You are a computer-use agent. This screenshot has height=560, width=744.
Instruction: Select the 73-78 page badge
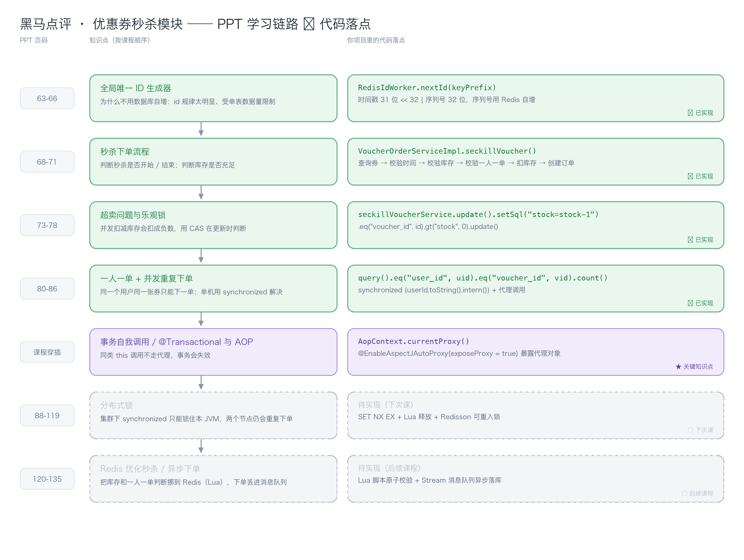point(47,225)
